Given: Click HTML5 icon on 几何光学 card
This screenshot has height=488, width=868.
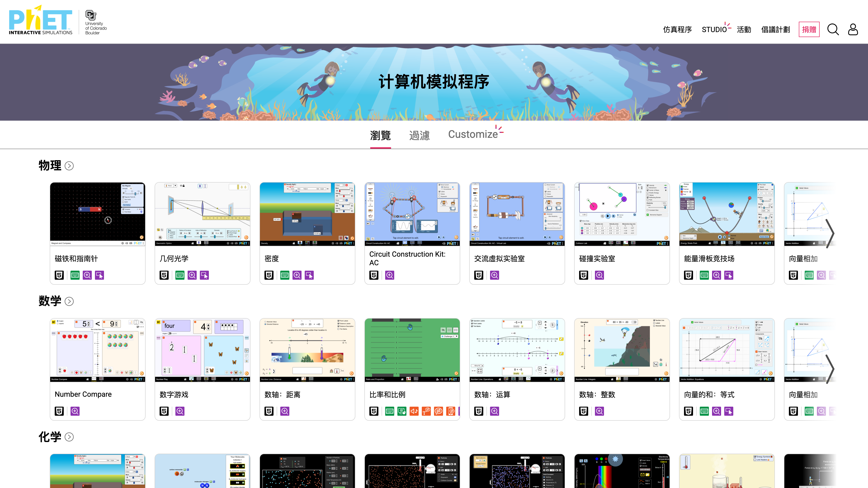Looking at the screenshot, I should [x=164, y=275].
